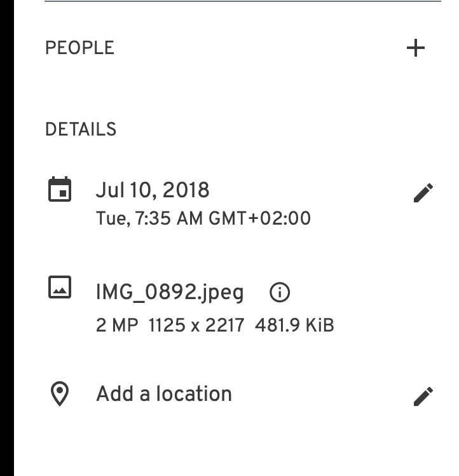
Task: Click the year 2018 in the date
Action: (x=186, y=190)
